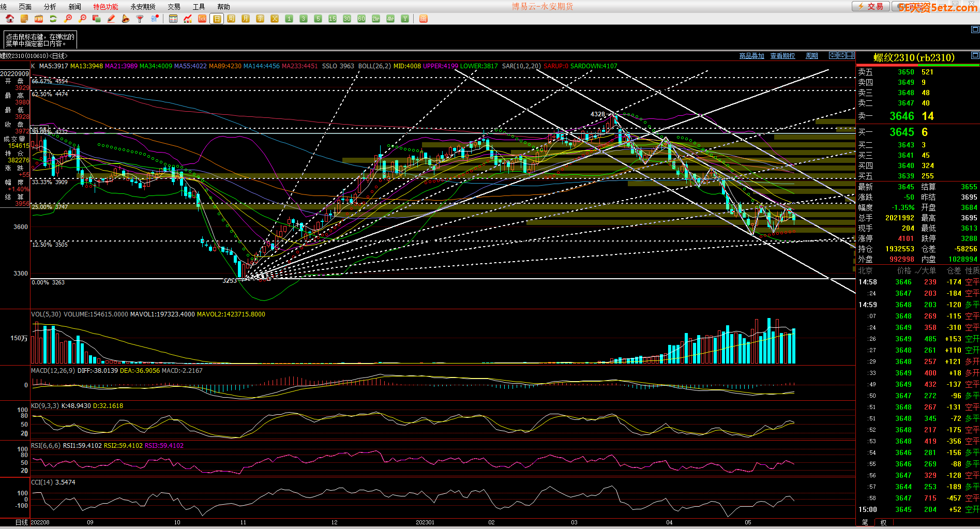
Task: Open the 分析 menu
Action: 50,7
